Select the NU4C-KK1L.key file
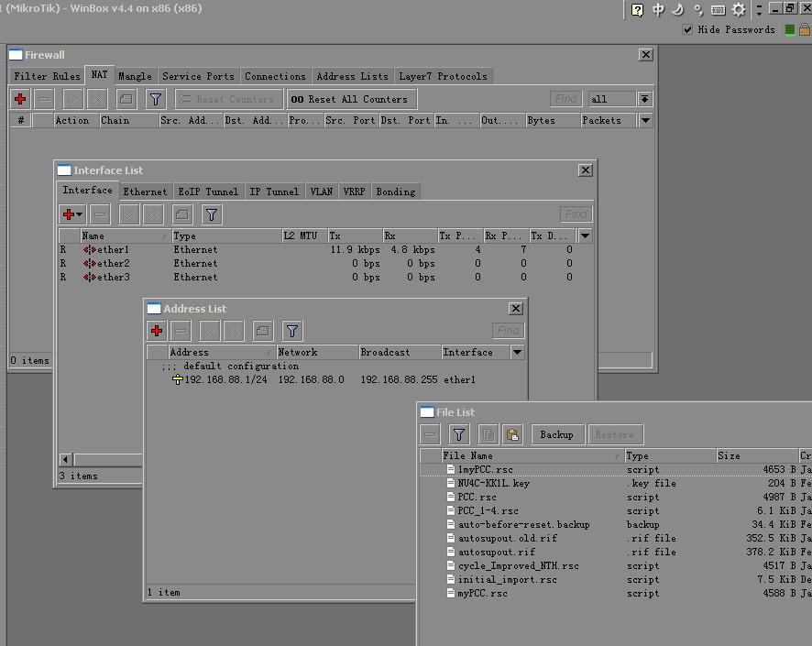Image resolution: width=812 pixels, height=646 pixels. (x=615, y=483)
